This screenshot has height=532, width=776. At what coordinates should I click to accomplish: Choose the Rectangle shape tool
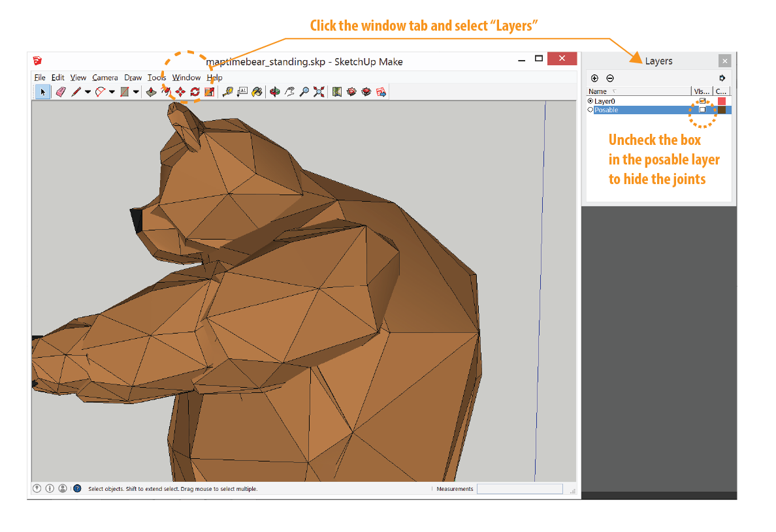125,92
